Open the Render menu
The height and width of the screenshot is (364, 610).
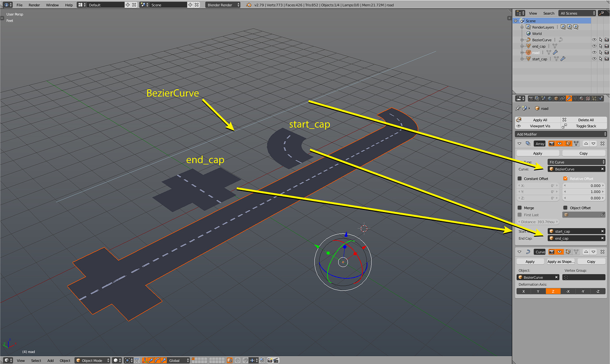click(x=34, y=5)
